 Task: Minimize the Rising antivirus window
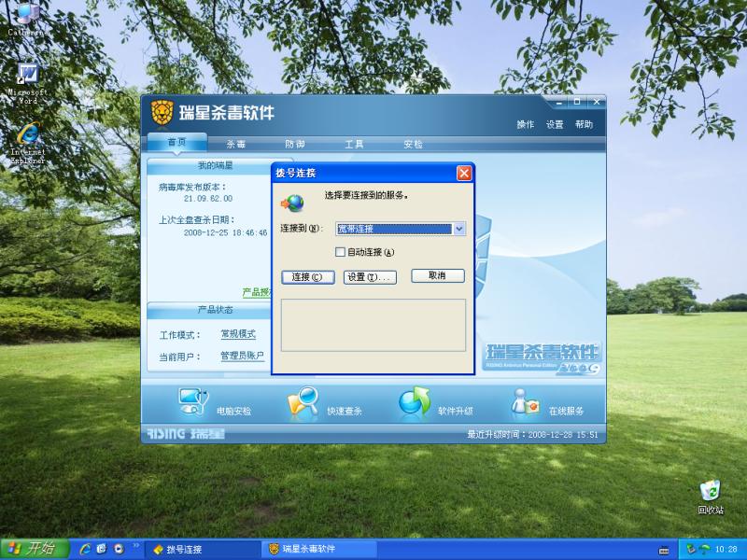(x=558, y=102)
